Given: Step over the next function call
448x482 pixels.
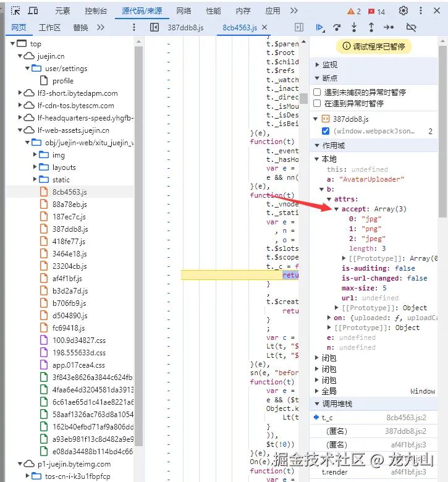Looking at the screenshot, I should pos(337,27).
